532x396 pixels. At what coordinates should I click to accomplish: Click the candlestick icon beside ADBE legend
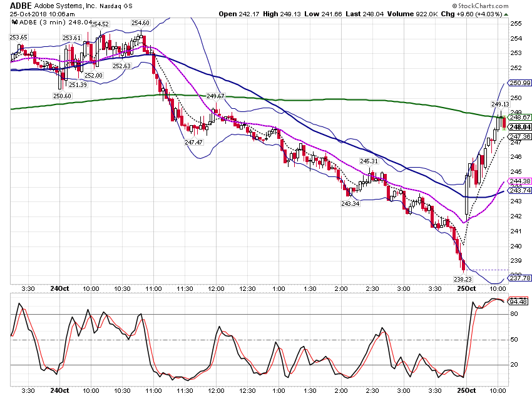[14, 23]
